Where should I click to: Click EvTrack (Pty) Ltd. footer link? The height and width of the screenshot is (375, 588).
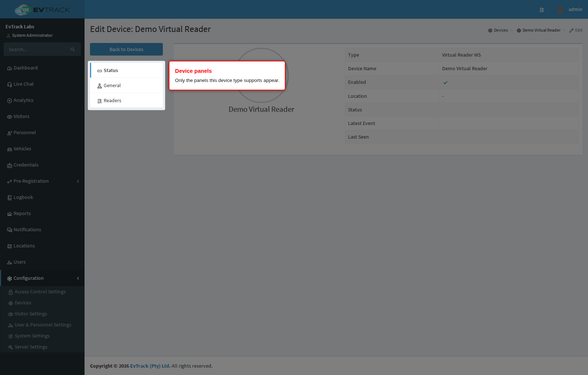click(150, 366)
